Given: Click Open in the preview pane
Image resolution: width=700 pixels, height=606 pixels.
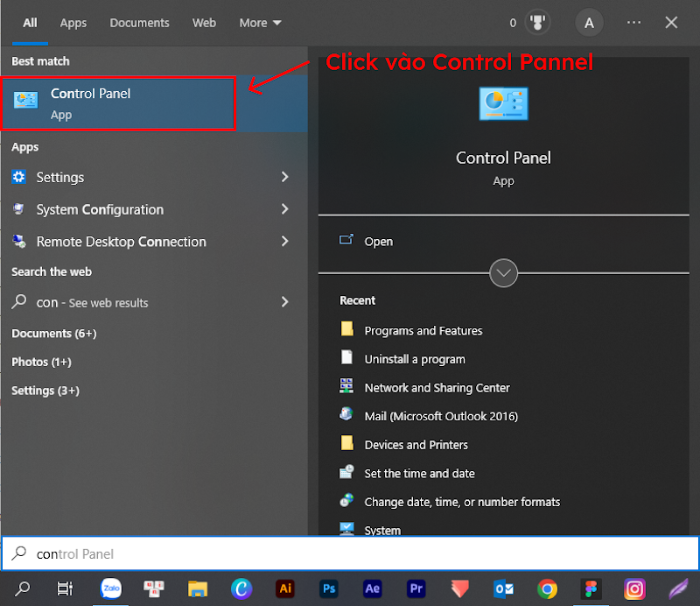Looking at the screenshot, I should click(x=378, y=242).
